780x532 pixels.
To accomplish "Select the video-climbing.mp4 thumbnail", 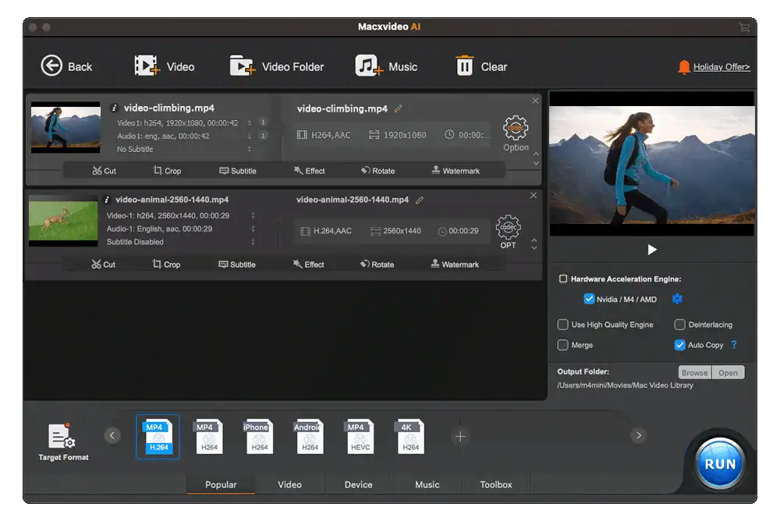I will [66, 127].
